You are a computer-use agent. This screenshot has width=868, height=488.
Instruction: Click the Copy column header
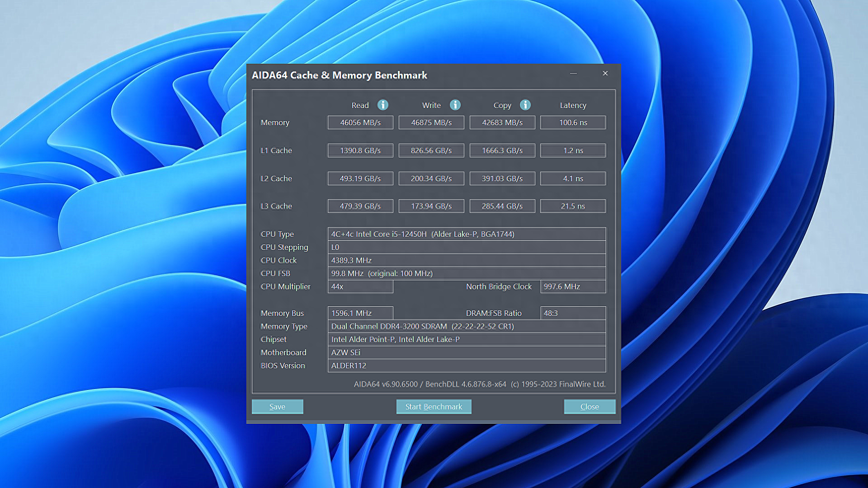point(502,105)
